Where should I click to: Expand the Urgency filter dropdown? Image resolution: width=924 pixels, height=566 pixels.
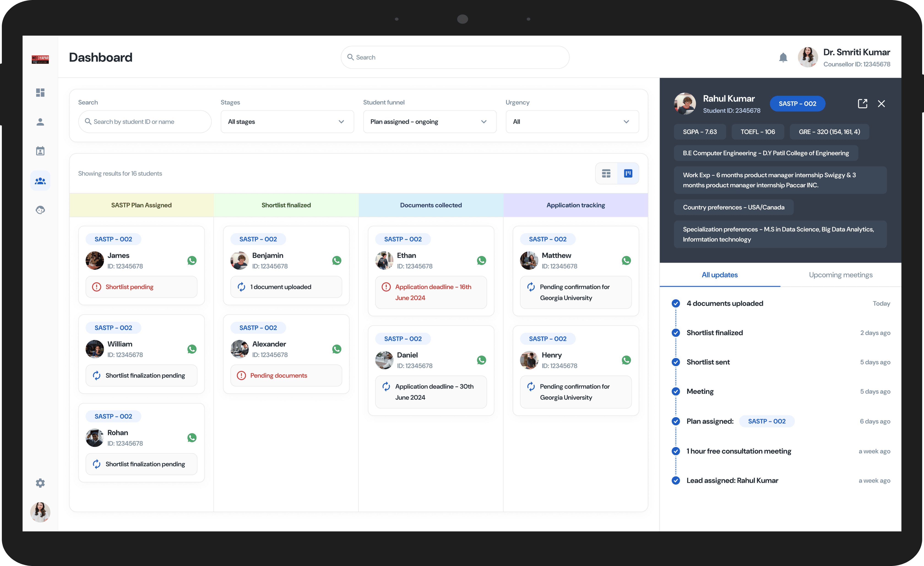[572, 122]
